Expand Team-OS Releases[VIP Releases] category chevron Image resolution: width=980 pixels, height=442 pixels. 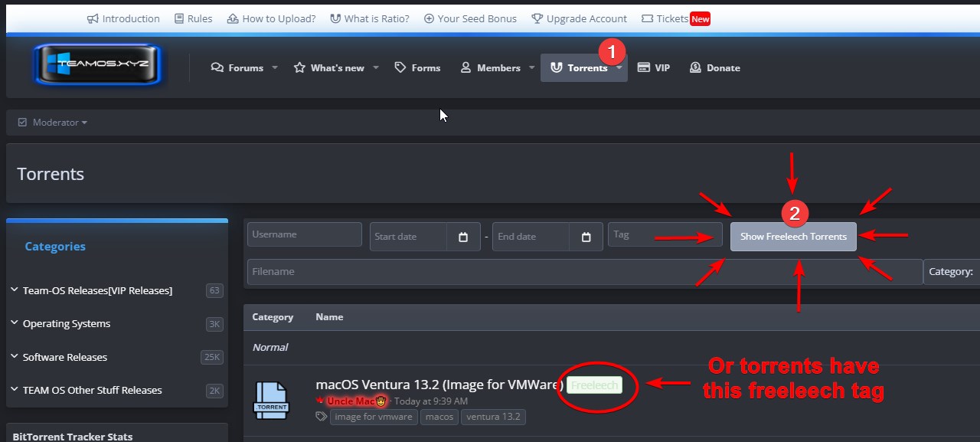coord(15,290)
